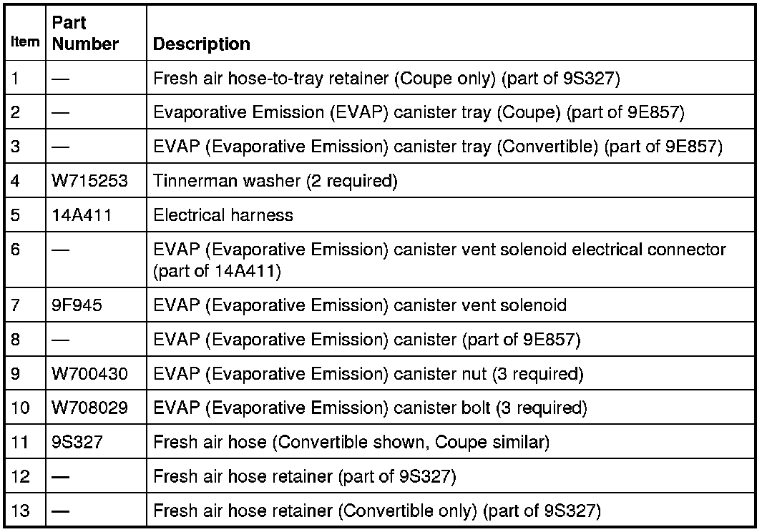
Task: Click the Description column header
Action: (202, 44)
